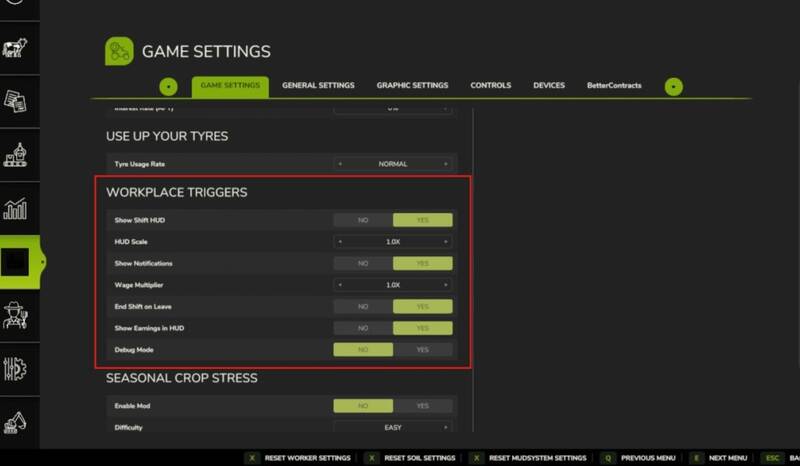Click Previous Menu in bottom bar
The image size is (800, 466).
(639, 458)
